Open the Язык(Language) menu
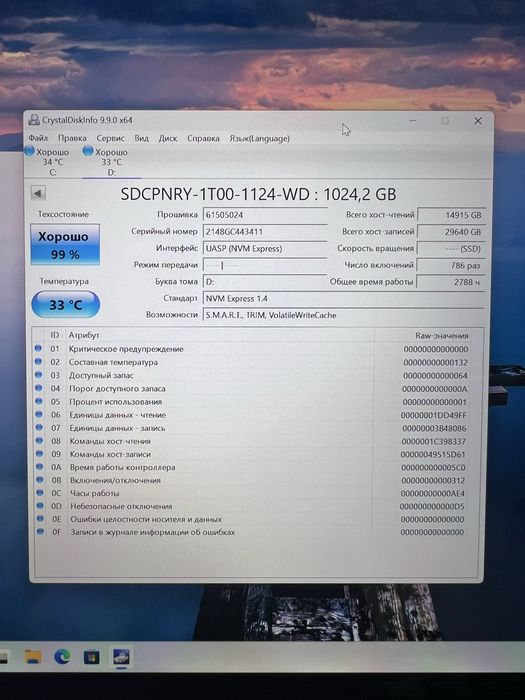The height and width of the screenshot is (700, 525). tap(259, 138)
